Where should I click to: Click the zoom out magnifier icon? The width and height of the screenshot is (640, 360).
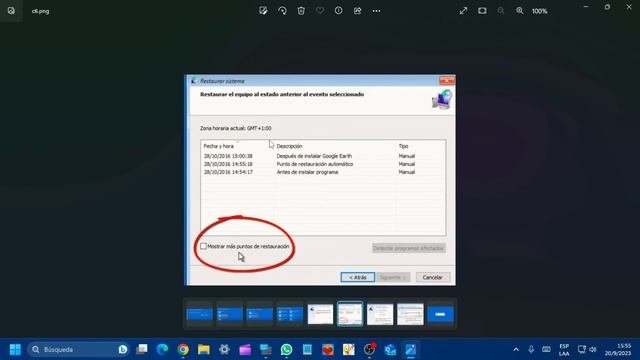click(x=501, y=11)
